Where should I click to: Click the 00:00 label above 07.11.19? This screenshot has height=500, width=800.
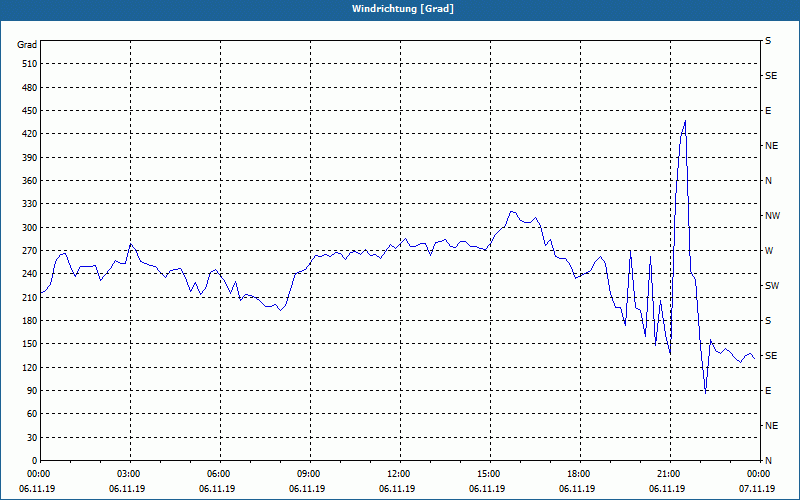(759, 474)
